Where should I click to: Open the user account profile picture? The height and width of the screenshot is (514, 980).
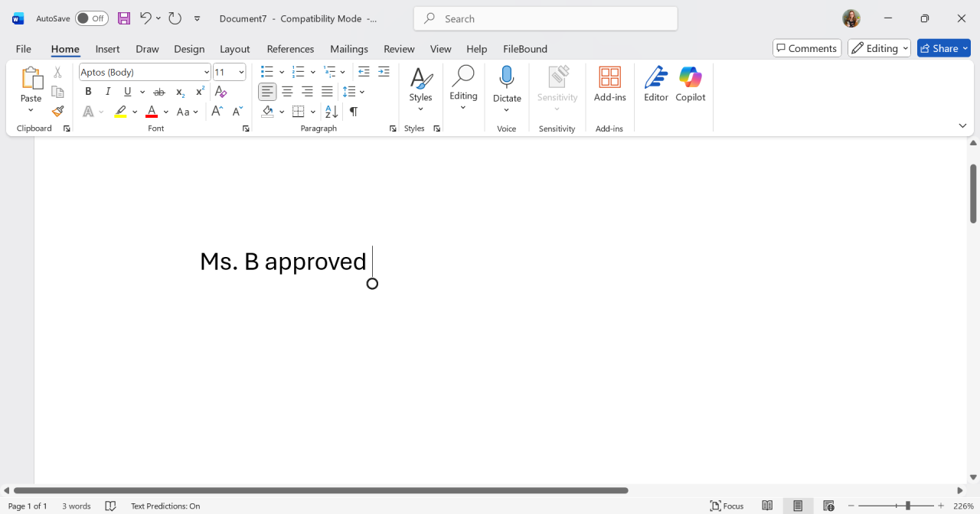(x=851, y=18)
